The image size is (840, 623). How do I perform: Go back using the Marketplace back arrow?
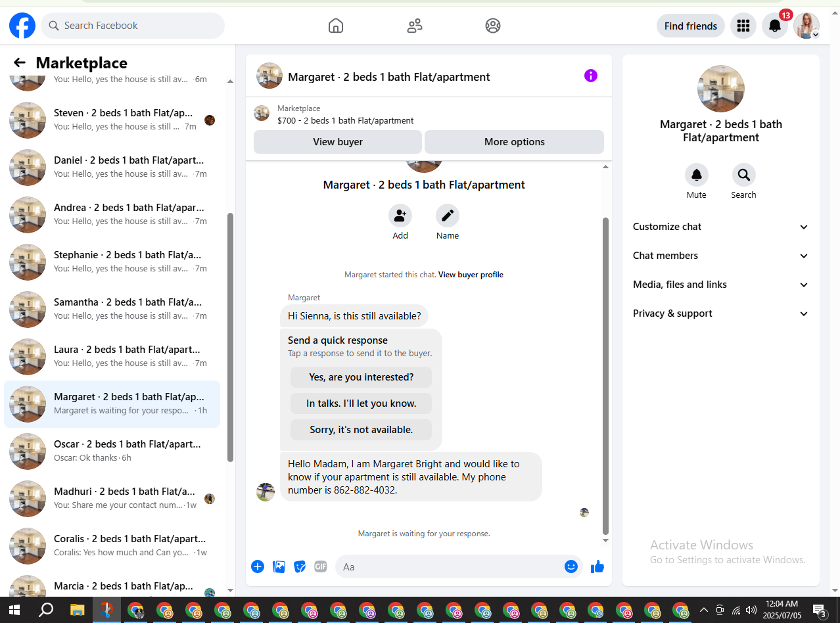(20, 62)
